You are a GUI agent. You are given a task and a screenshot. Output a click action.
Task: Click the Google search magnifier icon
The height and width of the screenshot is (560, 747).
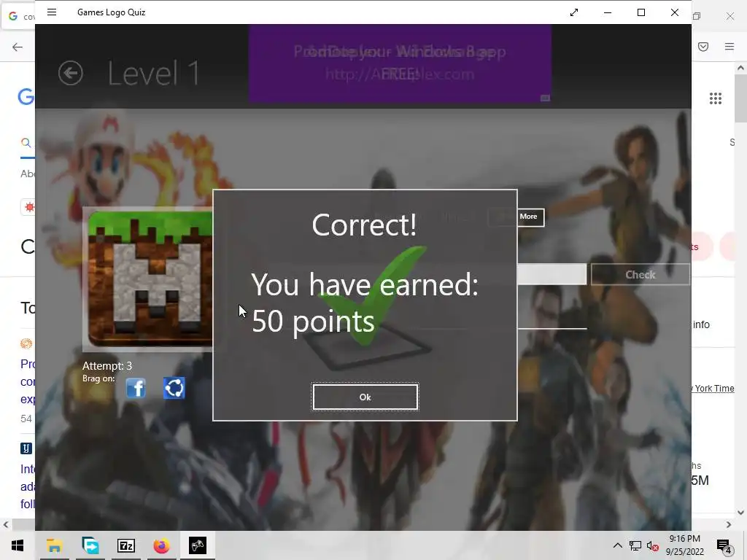point(26,142)
